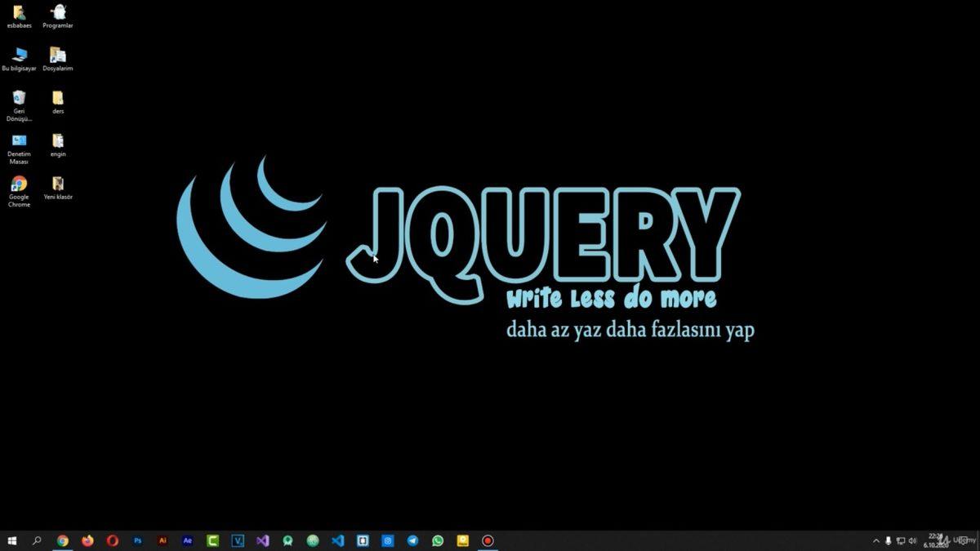Open WhatsApp from the taskbar
980x551 pixels.
pos(438,540)
